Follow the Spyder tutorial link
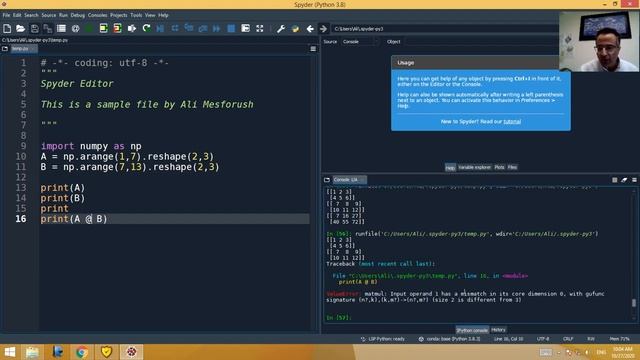Viewport: 640px width, 360px height. coord(512,122)
